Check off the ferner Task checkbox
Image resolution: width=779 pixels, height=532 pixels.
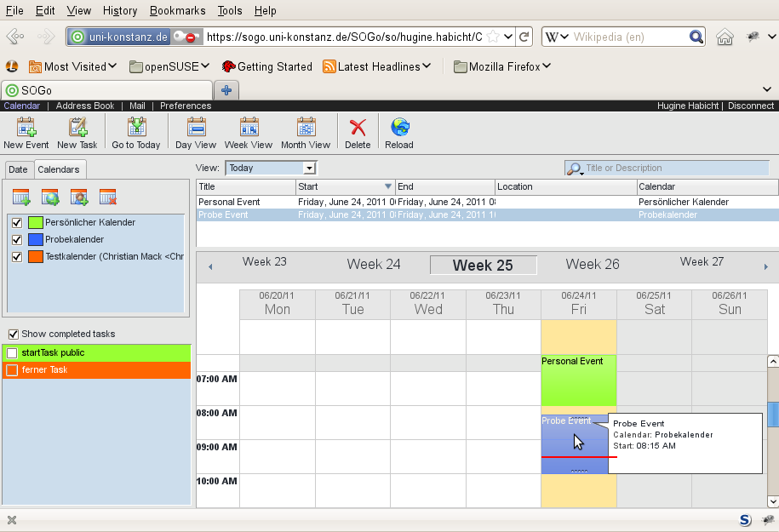point(12,370)
